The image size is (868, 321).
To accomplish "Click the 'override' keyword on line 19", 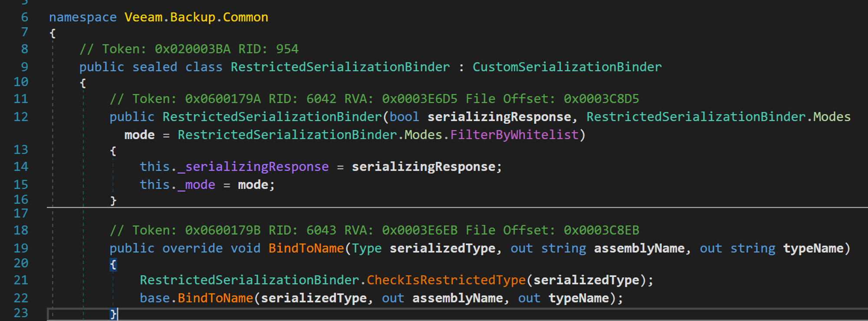I will point(192,248).
